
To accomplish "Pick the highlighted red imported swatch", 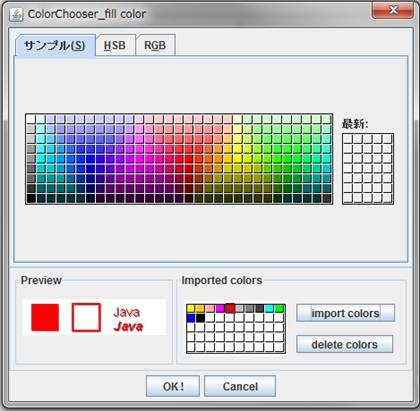I will 230,308.
